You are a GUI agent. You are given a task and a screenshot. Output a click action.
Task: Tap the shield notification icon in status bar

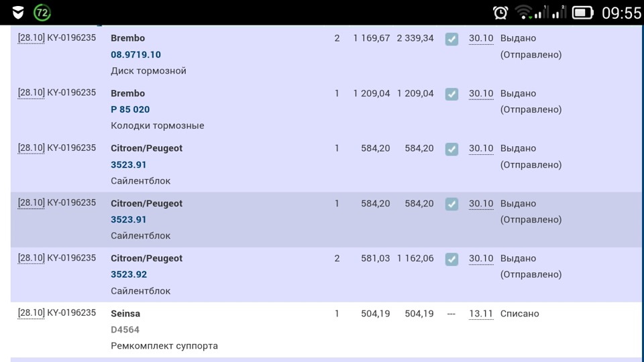click(x=18, y=12)
